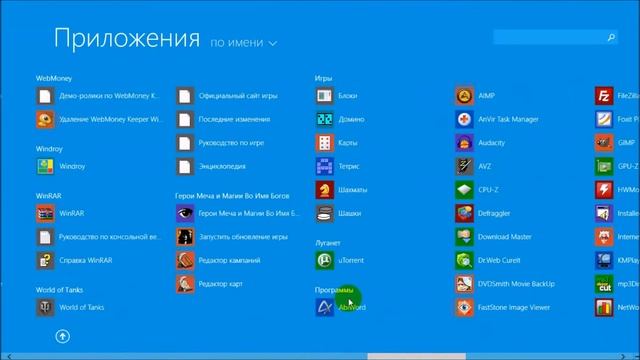Click Удаление WebMoney Keeper icon
Screen dimensions: 640x360
pos(45,119)
